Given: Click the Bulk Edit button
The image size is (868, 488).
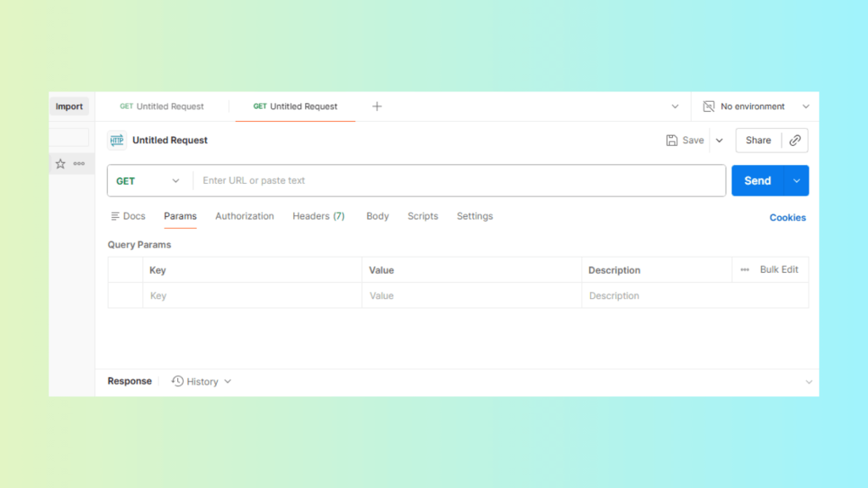Looking at the screenshot, I should pyautogui.click(x=779, y=269).
